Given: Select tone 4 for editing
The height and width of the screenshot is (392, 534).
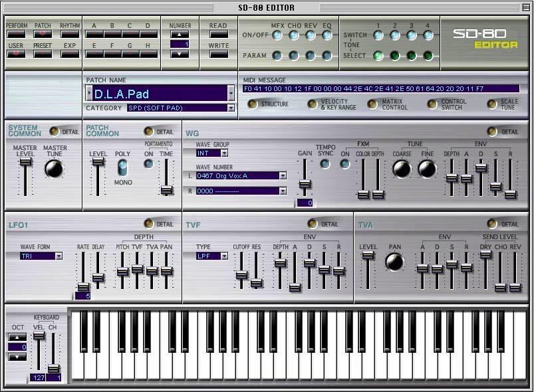Looking at the screenshot, I should (428, 55).
